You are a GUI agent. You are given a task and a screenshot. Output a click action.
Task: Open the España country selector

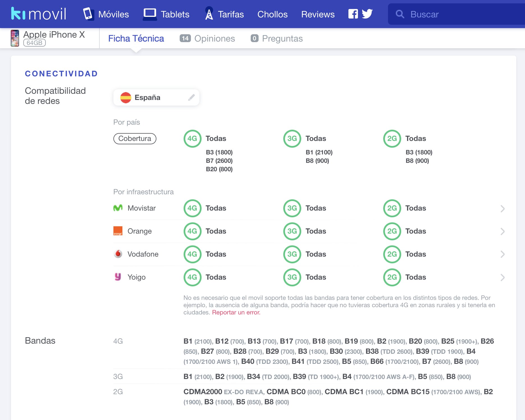pos(156,97)
